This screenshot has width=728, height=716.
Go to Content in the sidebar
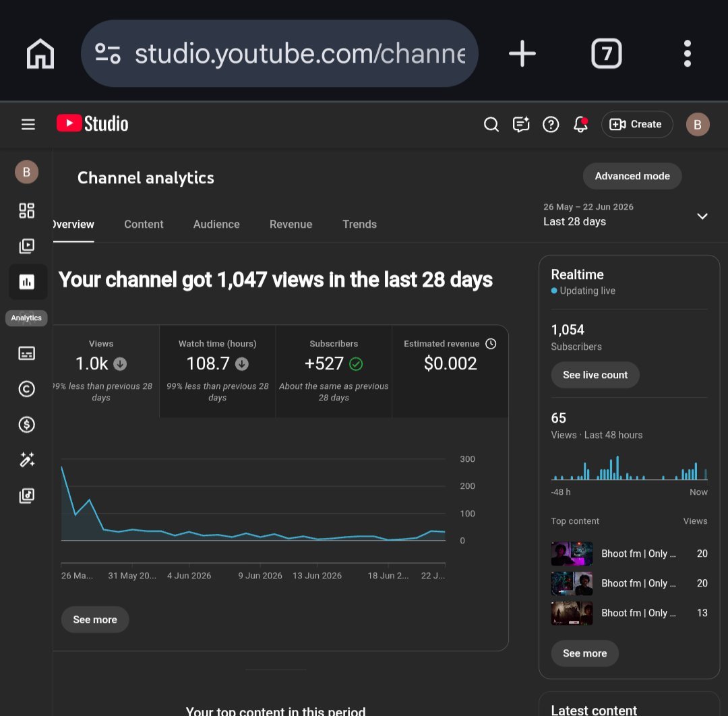coord(26,246)
